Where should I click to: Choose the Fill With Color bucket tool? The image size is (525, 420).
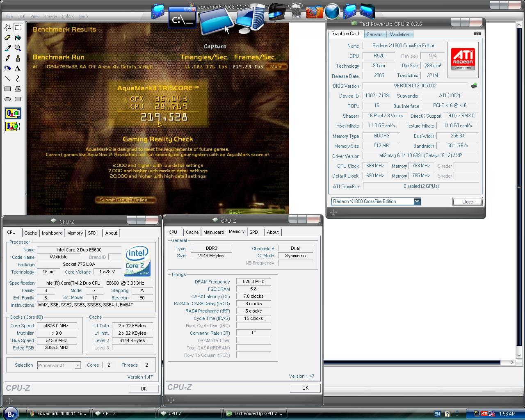18,38
